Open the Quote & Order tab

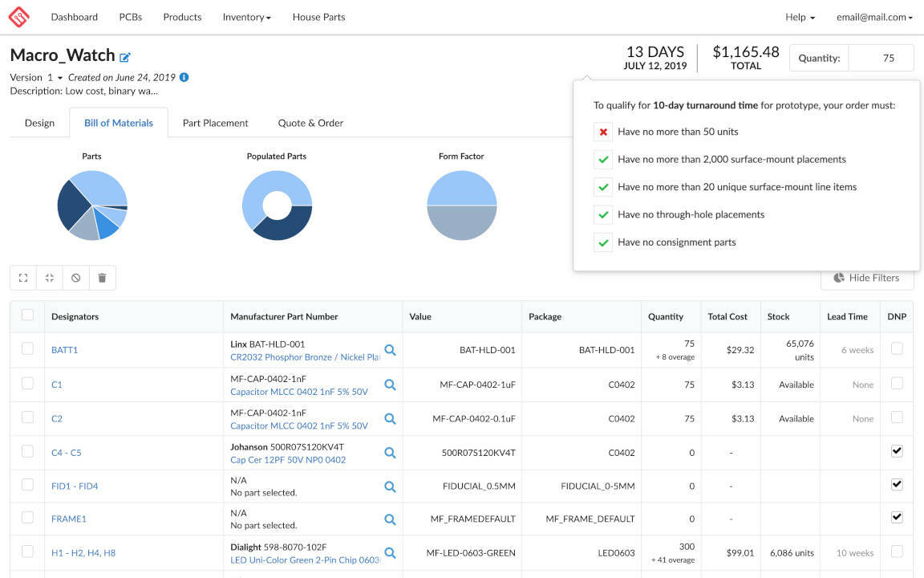pos(310,123)
